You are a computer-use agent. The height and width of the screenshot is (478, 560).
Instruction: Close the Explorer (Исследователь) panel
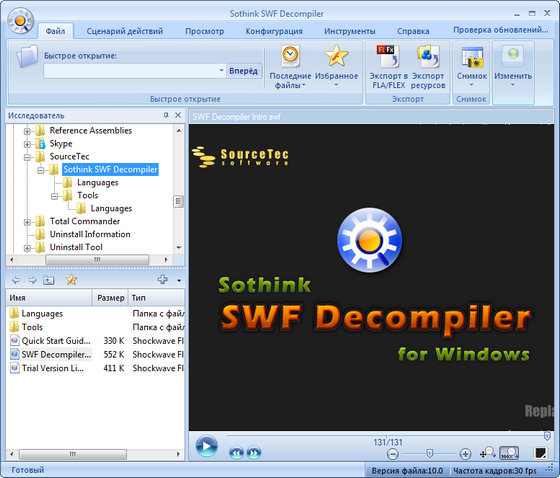point(178,115)
